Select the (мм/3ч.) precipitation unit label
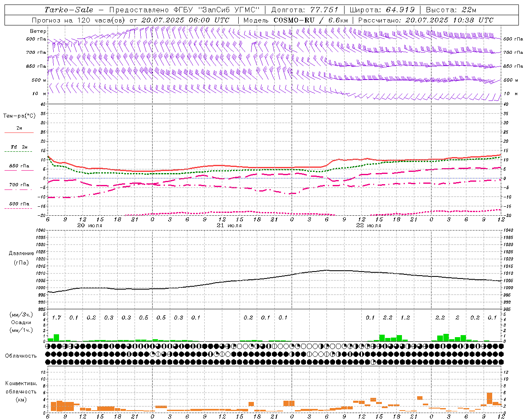The height and width of the screenshot is (420, 525). tap(21, 315)
